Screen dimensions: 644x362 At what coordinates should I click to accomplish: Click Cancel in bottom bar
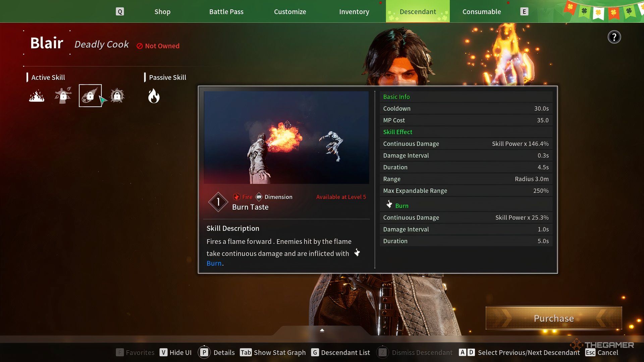click(x=608, y=352)
